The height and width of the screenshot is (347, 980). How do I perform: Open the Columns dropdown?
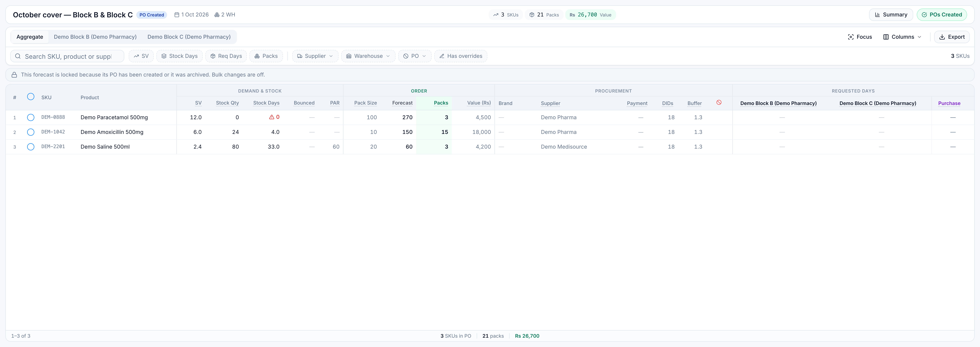902,37
